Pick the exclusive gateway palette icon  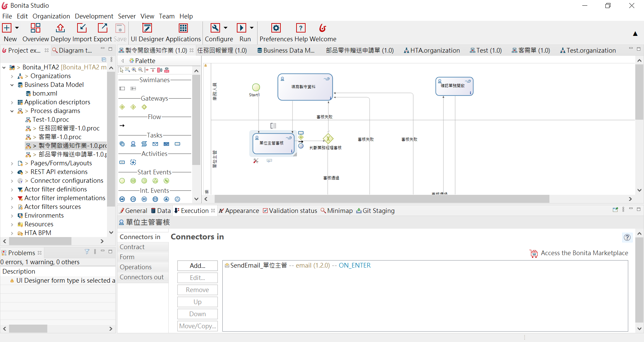[x=133, y=107]
